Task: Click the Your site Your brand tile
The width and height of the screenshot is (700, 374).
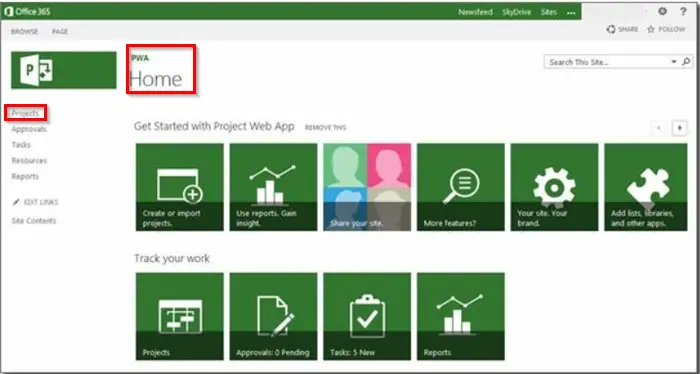Action: (554, 187)
